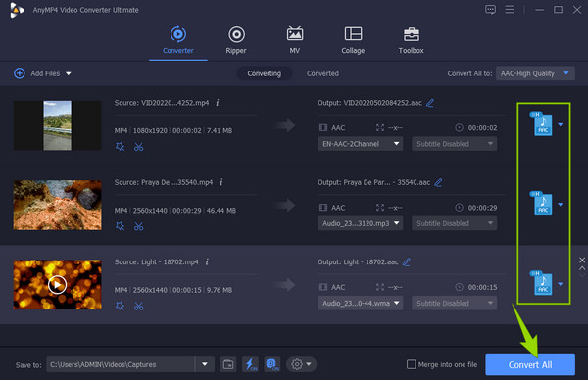Open cut tool for VID20220...4252.mp4
Image resolution: width=588 pixels, height=380 pixels.
[139, 147]
